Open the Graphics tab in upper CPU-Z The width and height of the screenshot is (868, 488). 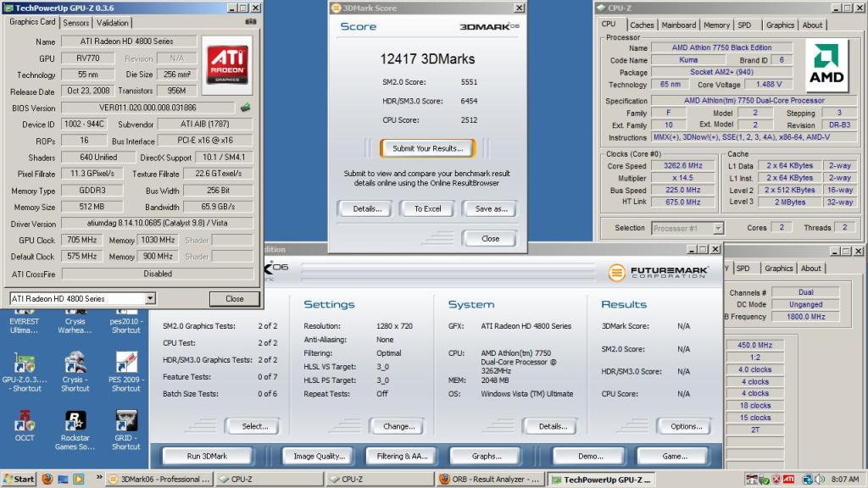coord(780,25)
